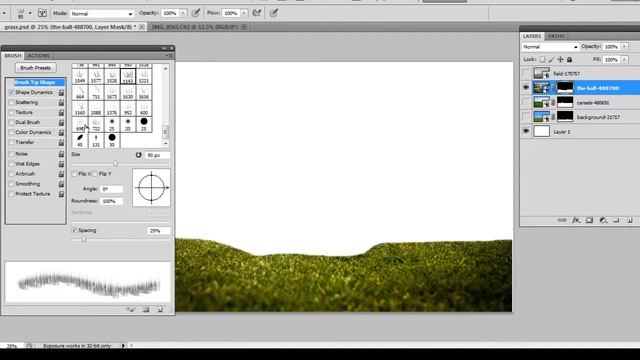
Task: Click Lock image pixels brush icon
Action: 551,60
